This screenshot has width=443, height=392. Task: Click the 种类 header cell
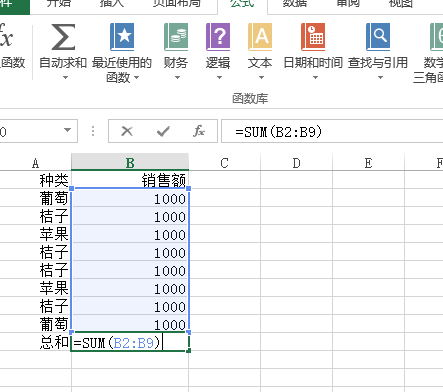point(36,180)
